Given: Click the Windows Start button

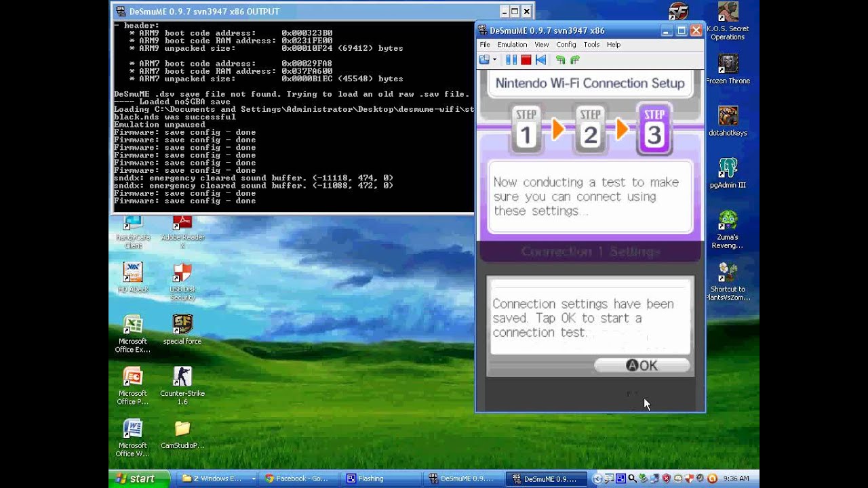Looking at the screenshot, I should coord(139,479).
